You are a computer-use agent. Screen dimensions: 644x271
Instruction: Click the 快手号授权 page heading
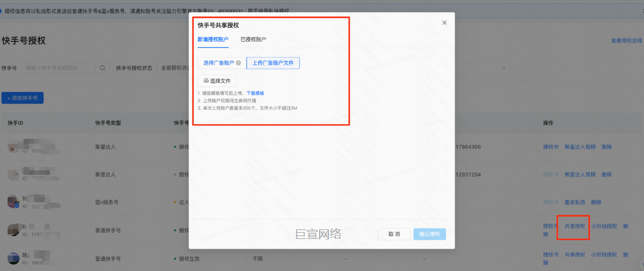(x=23, y=40)
